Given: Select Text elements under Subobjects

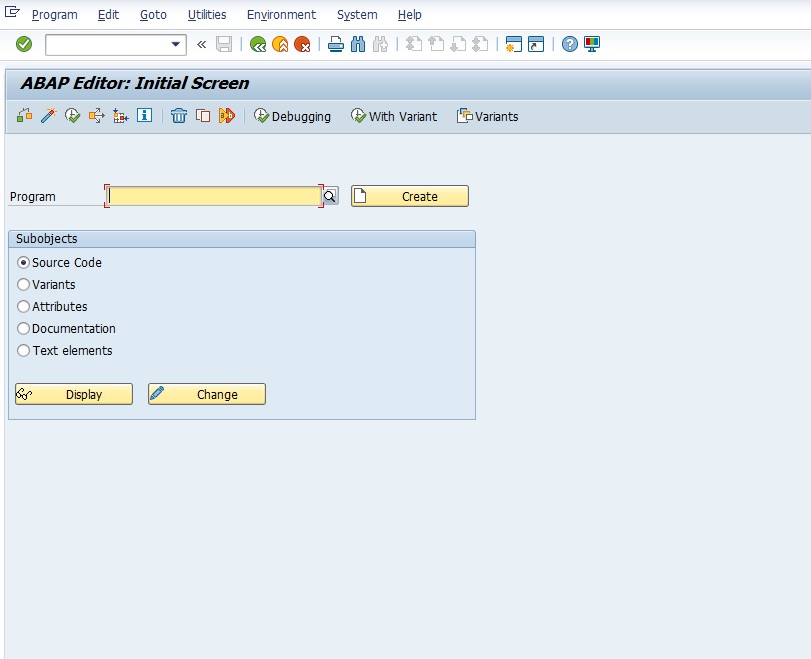Looking at the screenshot, I should tap(22, 350).
